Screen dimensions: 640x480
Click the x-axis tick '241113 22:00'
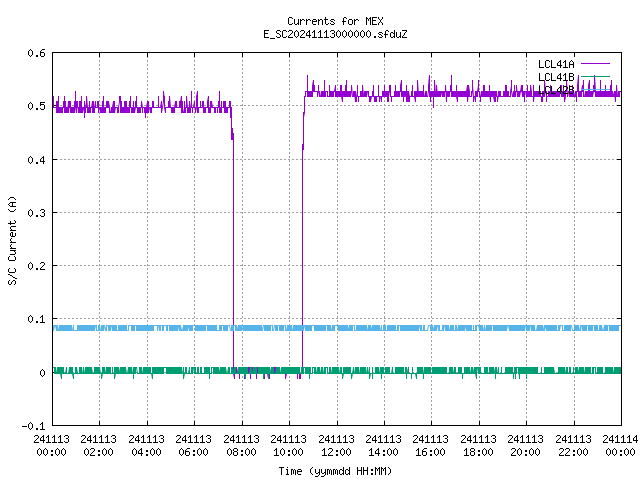[573, 446]
